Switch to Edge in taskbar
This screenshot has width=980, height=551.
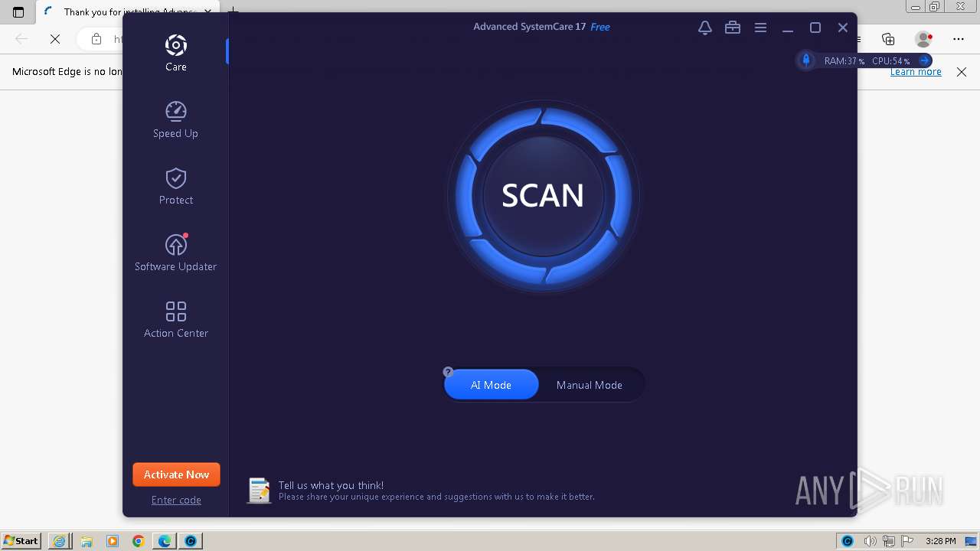(165, 541)
